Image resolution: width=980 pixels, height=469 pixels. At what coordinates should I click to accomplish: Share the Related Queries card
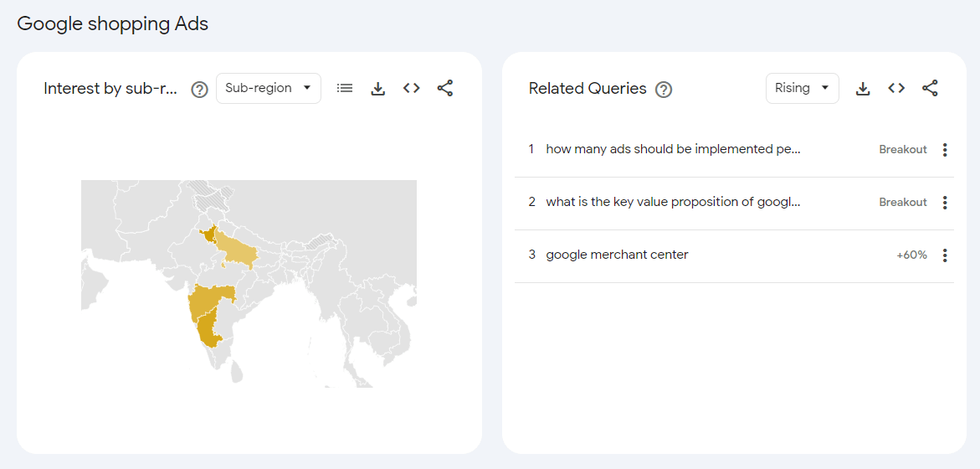click(x=930, y=88)
